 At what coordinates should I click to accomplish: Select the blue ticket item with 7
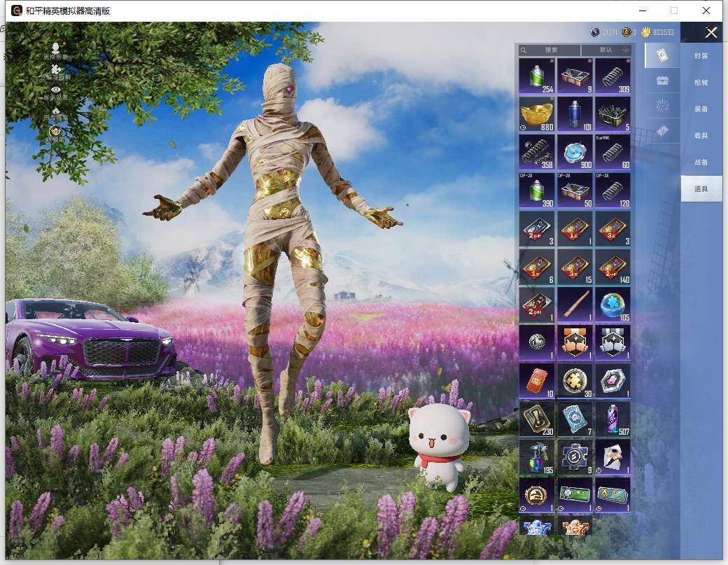pyautogui.click(x=575, y=419)
